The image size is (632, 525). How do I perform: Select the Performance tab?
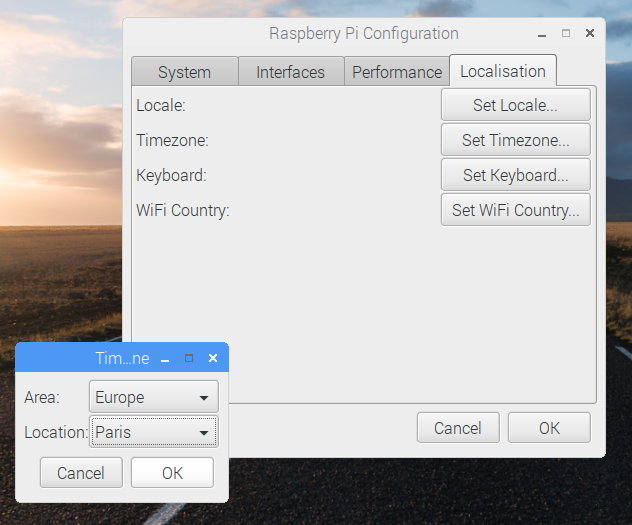pos(397,72)
